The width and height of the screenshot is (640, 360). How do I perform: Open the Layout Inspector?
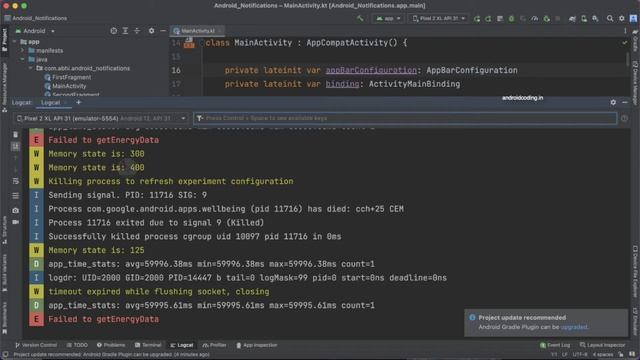[x=602, y=345]
